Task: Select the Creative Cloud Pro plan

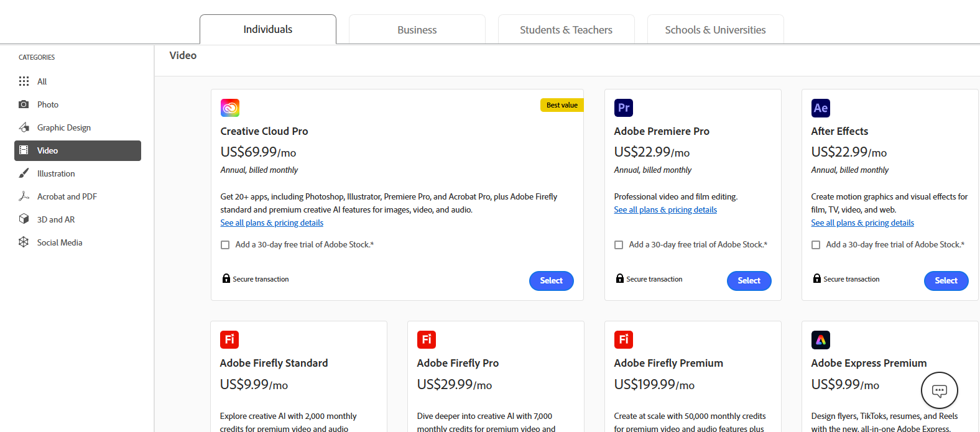Action: pyautogui.click(x=552, y=281)
